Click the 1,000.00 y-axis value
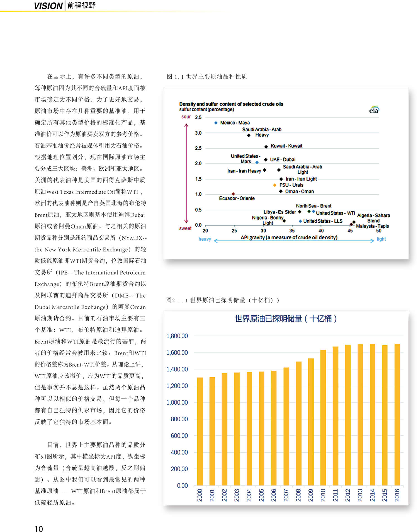 [177, 402]
